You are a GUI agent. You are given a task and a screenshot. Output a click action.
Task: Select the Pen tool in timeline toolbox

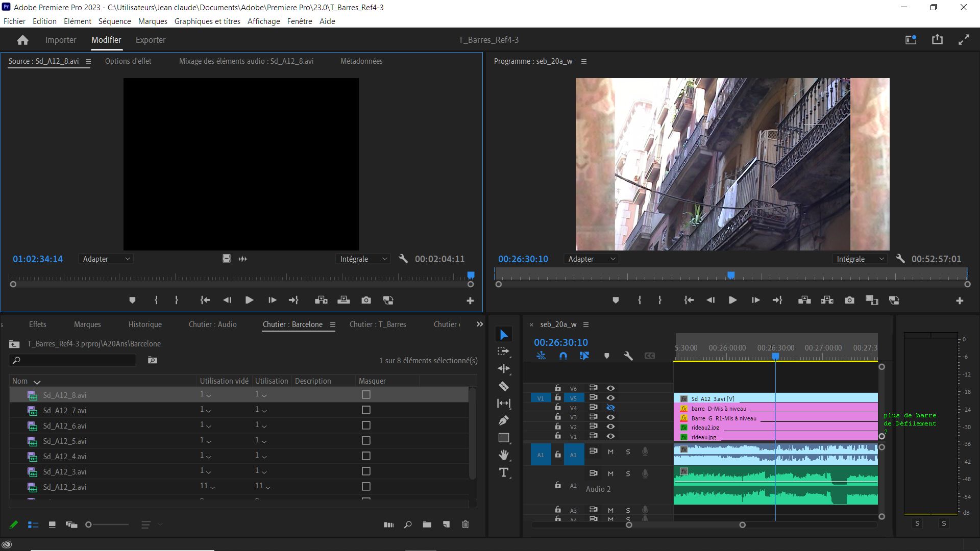click(x=503, y=421)
